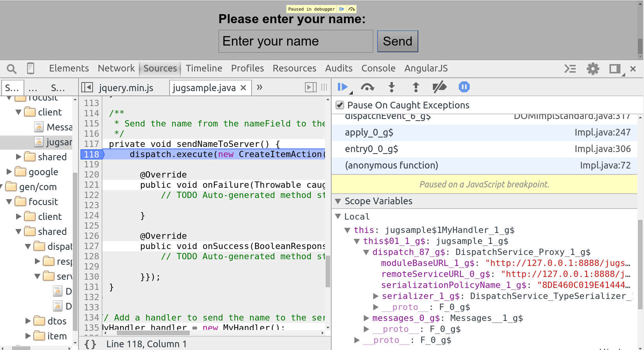Image resolution: width=644 pixels, height=350 pixels.
Task: Click the Send button on the page
Action: coord(398,41)
